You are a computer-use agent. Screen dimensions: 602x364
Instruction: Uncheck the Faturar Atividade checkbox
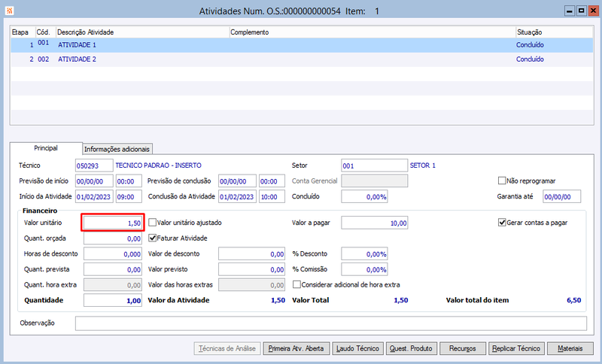click(153, 238)
